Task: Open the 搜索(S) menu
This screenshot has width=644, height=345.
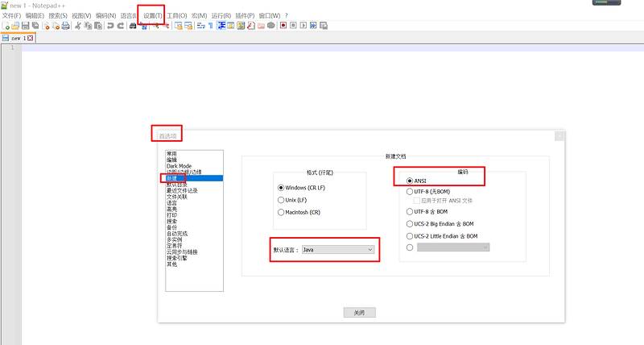Action: [x=58, y=15]
